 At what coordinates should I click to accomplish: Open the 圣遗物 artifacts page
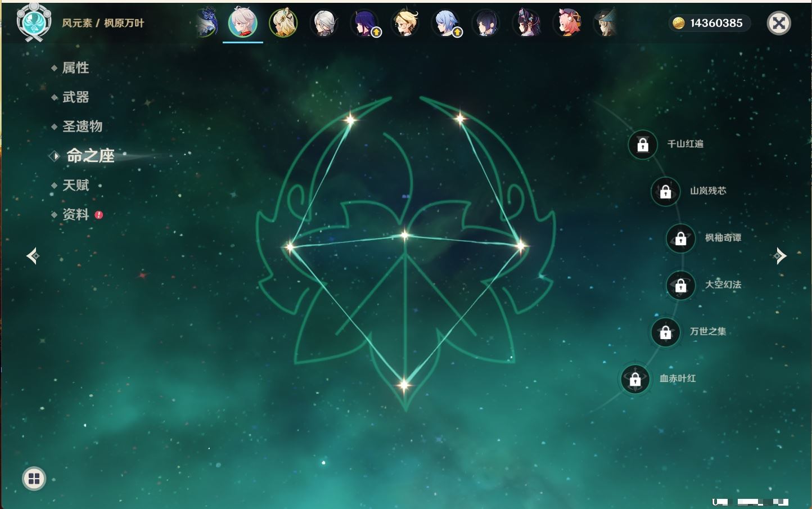[x=82, y=127]
